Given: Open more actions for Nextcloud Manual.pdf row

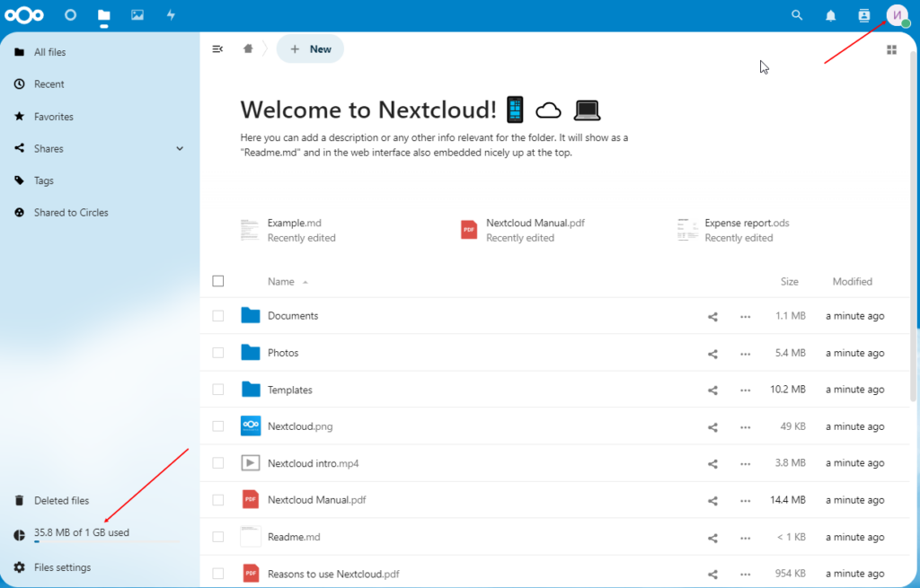Looking at the screenshot, I should coord(745,501).
